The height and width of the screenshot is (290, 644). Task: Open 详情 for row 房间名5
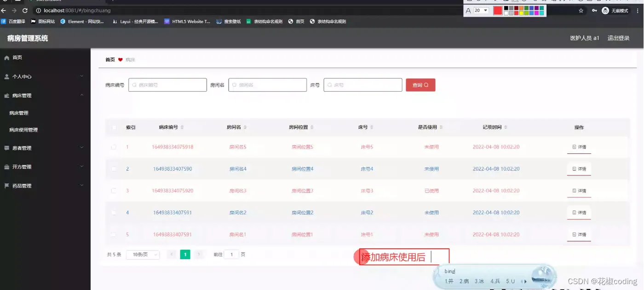579,147
